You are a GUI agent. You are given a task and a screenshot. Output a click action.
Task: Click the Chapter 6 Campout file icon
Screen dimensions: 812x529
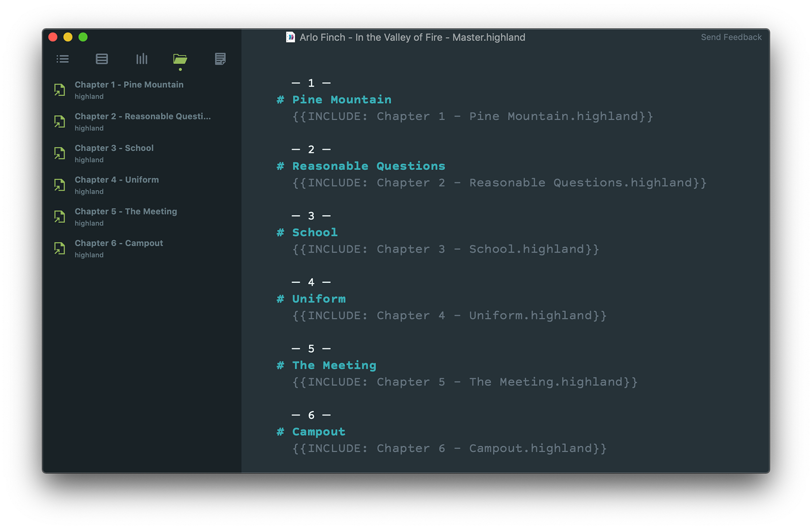[x=60, y=248]
